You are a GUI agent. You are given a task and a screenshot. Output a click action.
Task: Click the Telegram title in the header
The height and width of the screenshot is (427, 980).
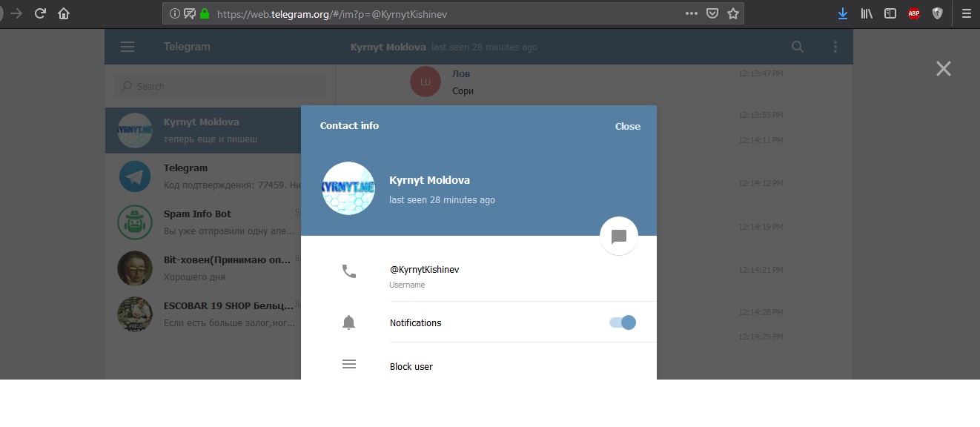[x=187, y=47]
